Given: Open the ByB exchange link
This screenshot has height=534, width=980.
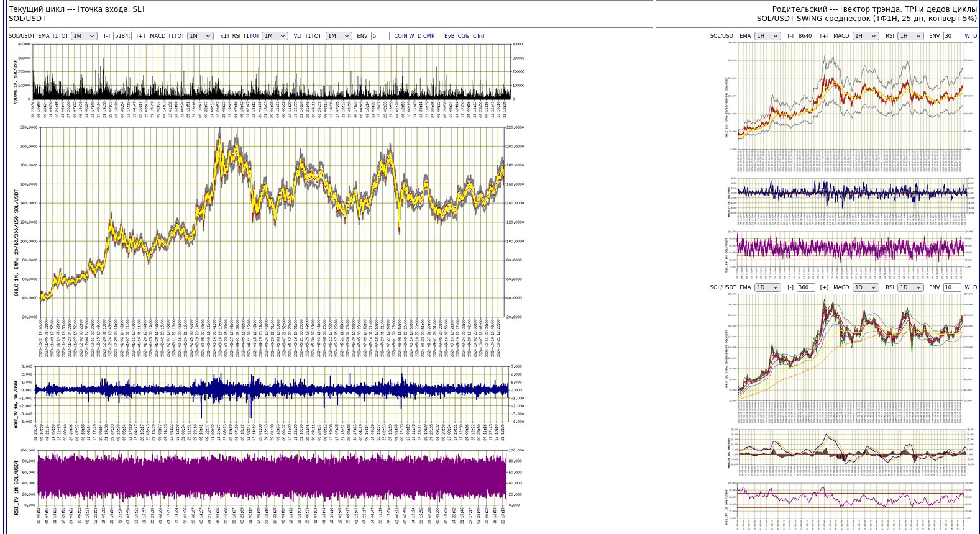Looking at the screenshot, I should coord(449,36).
